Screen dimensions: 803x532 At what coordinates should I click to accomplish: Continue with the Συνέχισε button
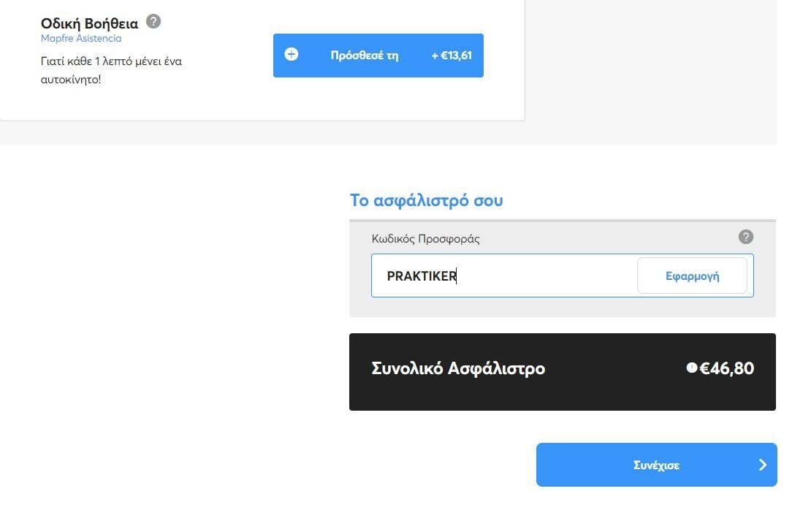point(657,465)
